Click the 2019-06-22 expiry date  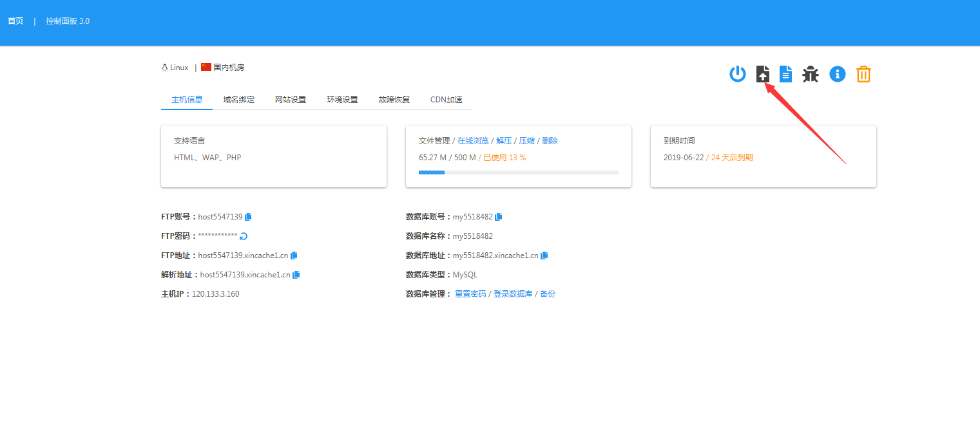pyautogui.click(x=684, y=157)
